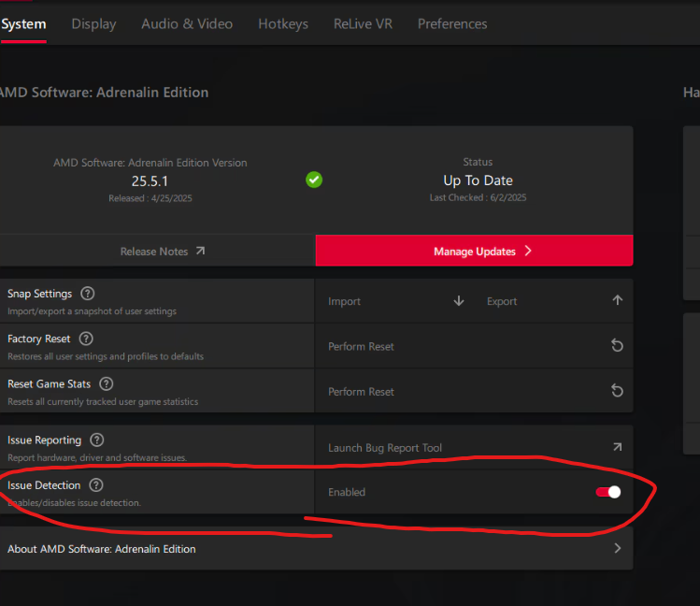Click the Issue Reporting label
Image resolution: width=700 pixels, height=606 pixels.
(x=44, y=440)
